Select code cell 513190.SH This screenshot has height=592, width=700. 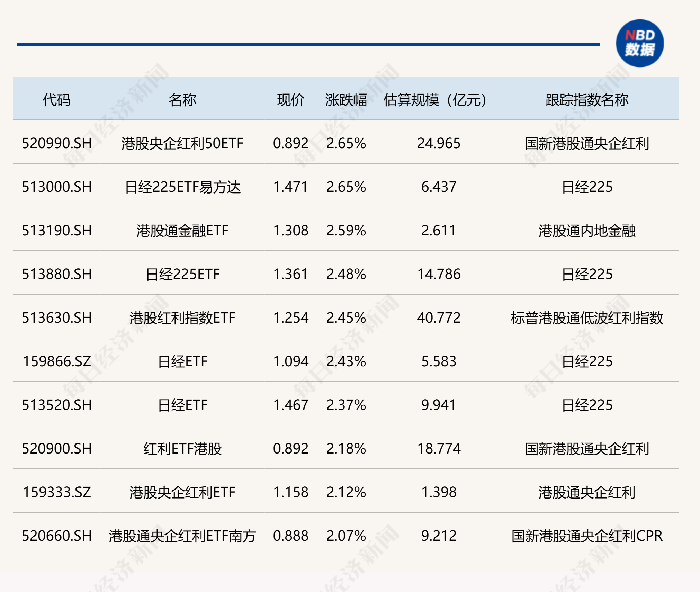click(57, 230)
